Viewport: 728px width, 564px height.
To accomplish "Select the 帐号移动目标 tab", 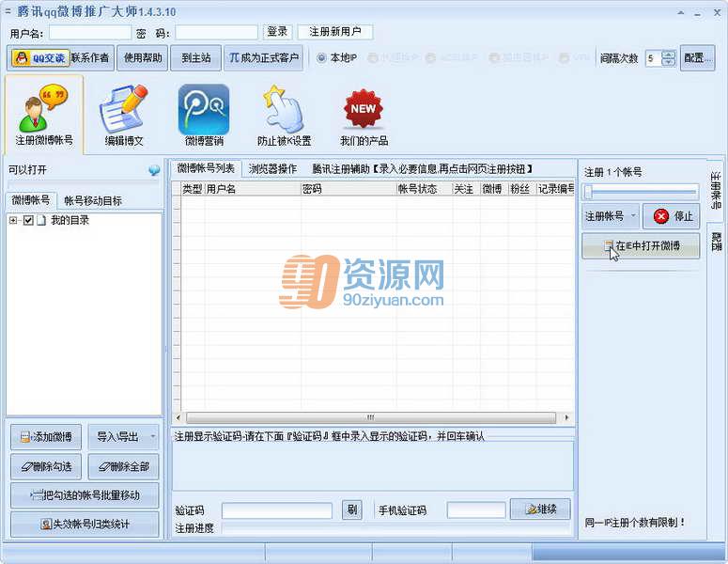I will pos(93,201).
